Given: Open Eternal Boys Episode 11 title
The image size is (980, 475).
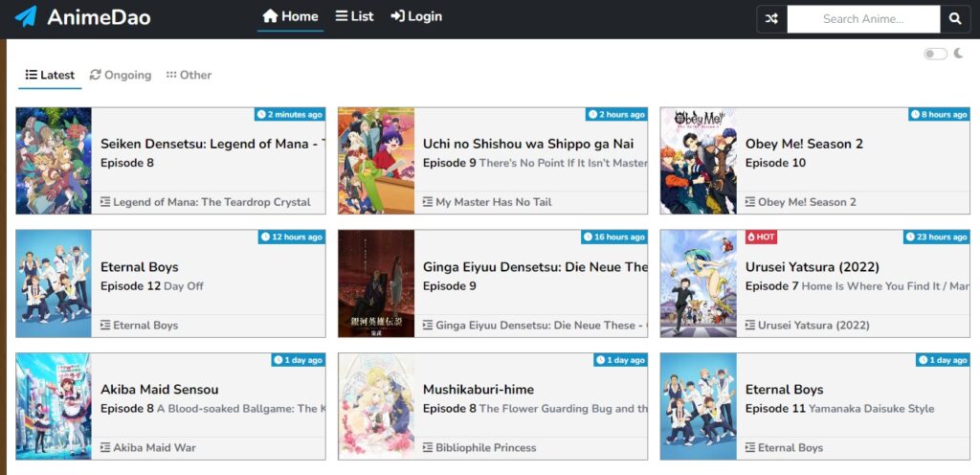Looking at the screenshot, I should click(785, 390).
